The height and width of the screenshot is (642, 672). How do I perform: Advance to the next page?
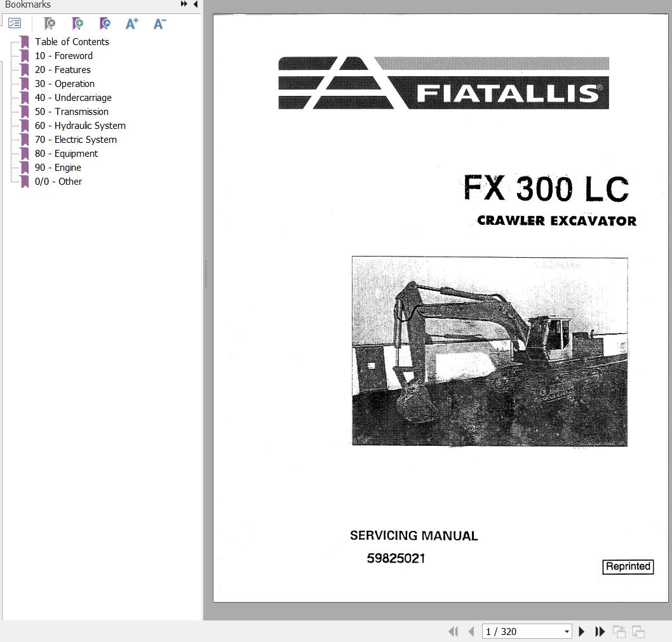[x=581, y=631]
